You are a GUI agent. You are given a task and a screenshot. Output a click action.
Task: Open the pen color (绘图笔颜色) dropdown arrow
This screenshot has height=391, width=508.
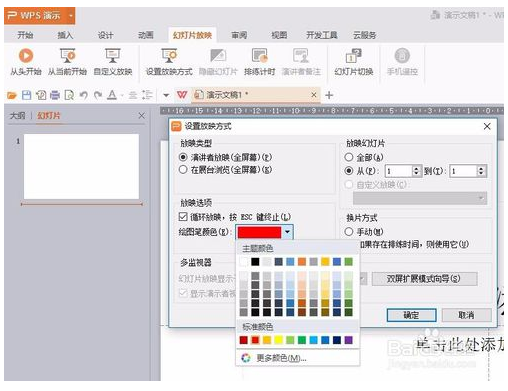pos(287,232)
